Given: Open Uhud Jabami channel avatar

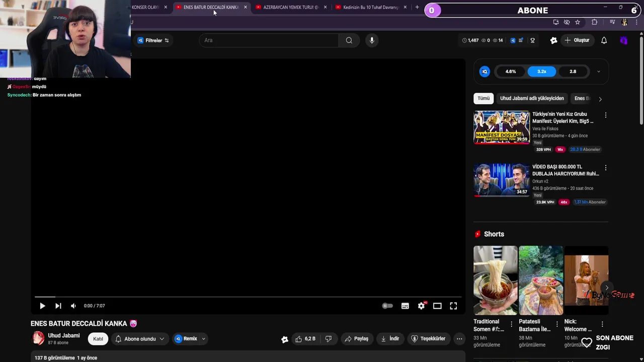Looking at the screenshot, I should click(x=38, y=338).
